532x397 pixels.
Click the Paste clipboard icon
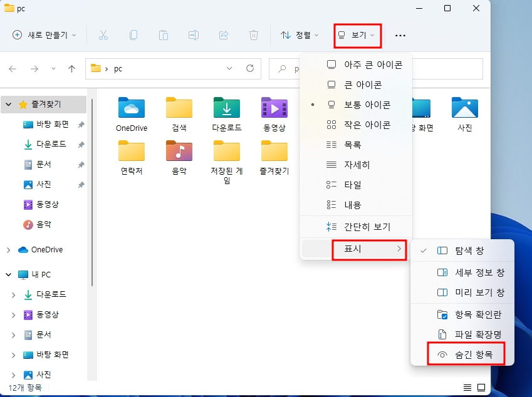tap(163, 35)
